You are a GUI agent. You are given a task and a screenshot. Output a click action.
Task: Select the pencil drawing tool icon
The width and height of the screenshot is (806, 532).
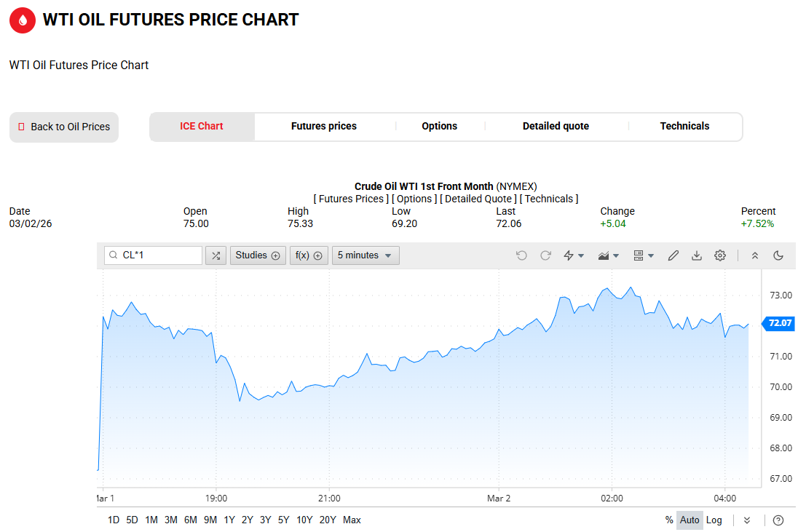click(x=673, y=255)
